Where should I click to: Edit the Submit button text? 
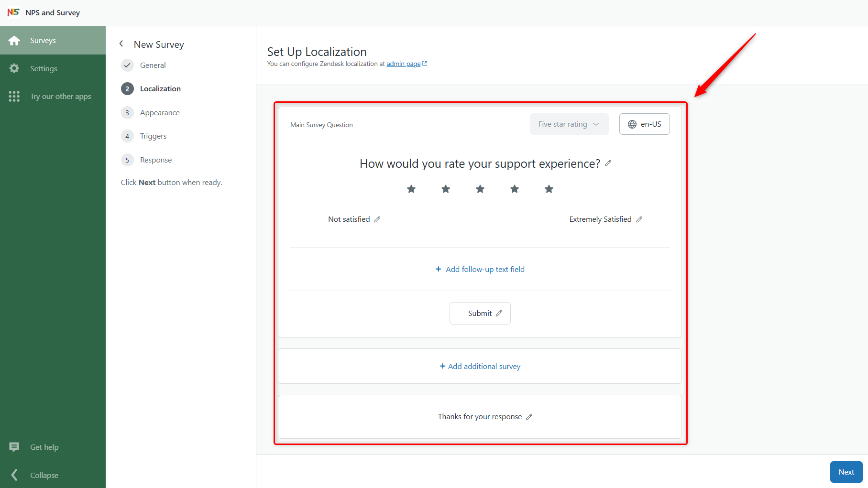point(500,313)
